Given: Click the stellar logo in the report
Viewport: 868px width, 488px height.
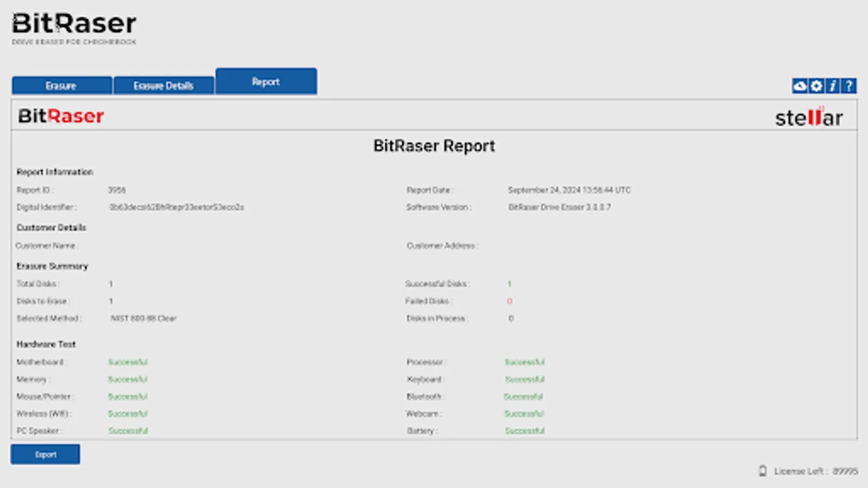Looking at the screenshot, I should 807,117.
